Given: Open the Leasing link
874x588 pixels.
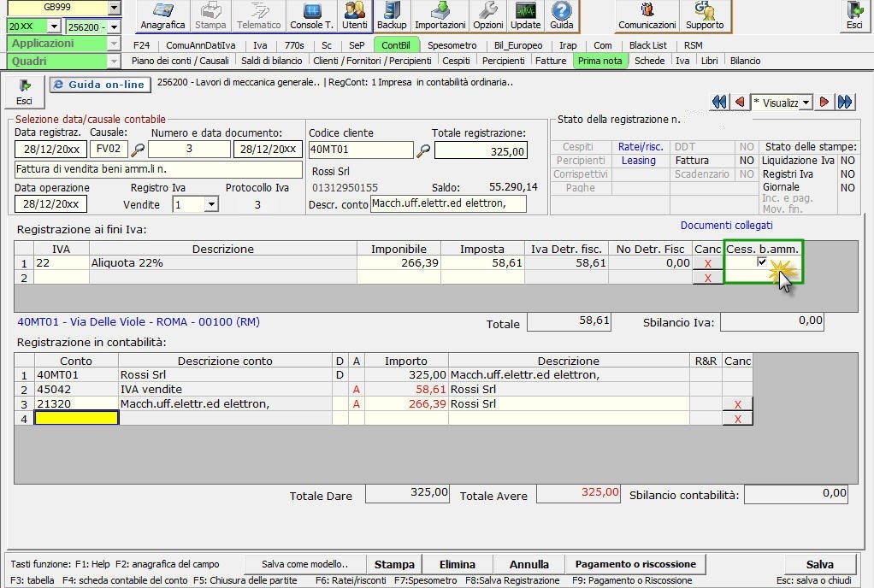Looking at the screenshot, I should pos(638,161).
